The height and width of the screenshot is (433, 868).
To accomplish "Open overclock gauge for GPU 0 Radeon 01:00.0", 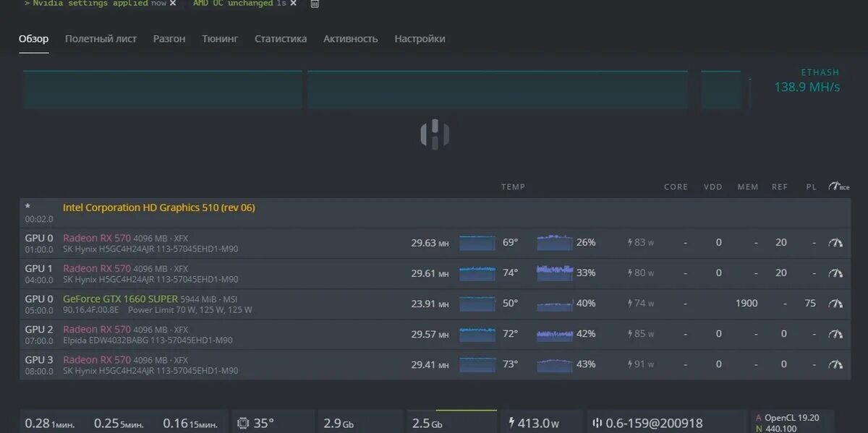I will click(835, 243).
